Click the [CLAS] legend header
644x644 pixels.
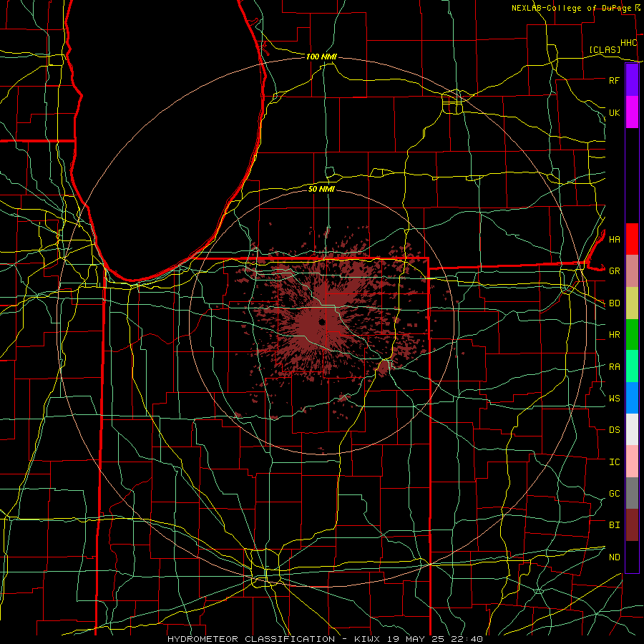[x=605, y=50]
